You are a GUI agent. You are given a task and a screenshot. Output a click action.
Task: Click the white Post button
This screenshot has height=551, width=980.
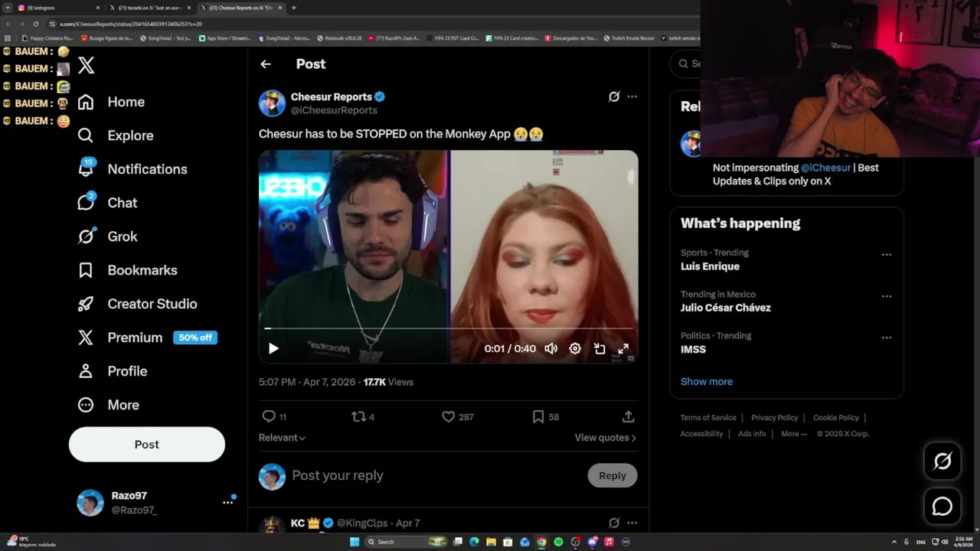[147, 445]
